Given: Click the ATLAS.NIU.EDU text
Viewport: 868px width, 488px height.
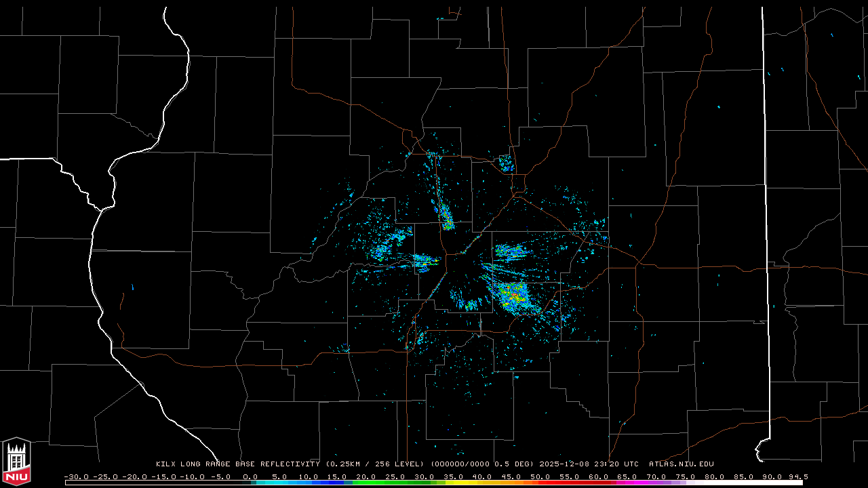Looking at the screenshot, I should pyautogui.click(x=681, y=464).
